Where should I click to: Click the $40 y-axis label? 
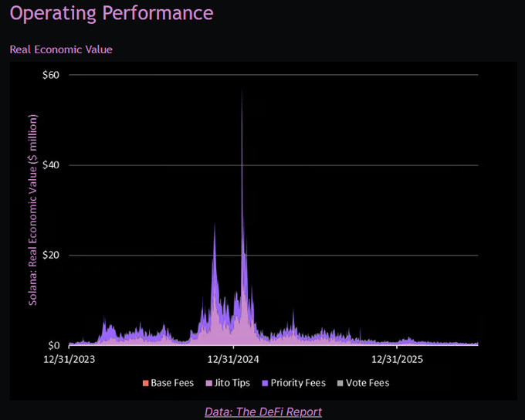51,164
